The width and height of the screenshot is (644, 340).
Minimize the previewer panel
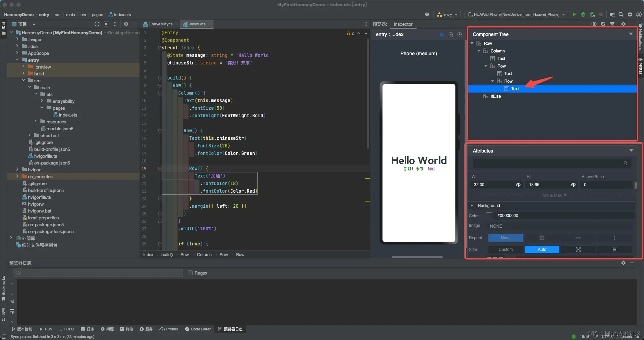pos(632,24)
